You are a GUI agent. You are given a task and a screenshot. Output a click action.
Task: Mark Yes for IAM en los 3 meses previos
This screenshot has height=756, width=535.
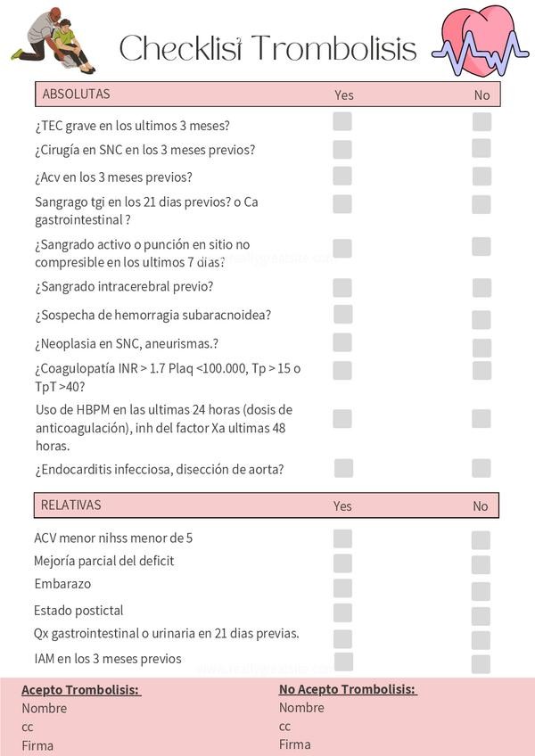coord(343,661)
